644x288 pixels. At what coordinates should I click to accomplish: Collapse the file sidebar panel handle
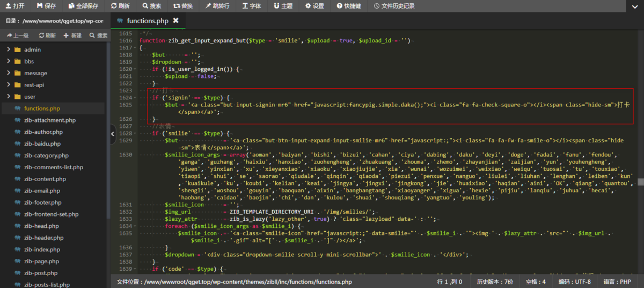pyautogui.click(x=113, y=134)
